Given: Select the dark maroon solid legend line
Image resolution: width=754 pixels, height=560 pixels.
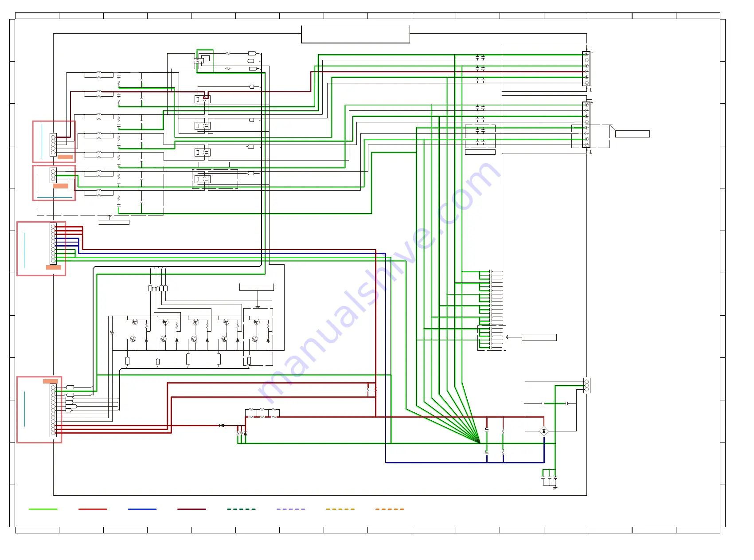Looking at the screenshot, I should click(191, 509).
